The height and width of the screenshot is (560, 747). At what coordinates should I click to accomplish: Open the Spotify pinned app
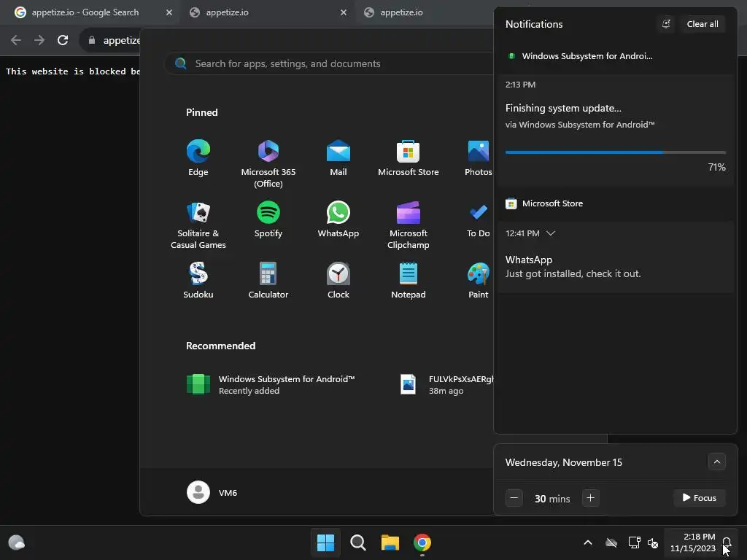pyautogui.click(x=268, y=219)
